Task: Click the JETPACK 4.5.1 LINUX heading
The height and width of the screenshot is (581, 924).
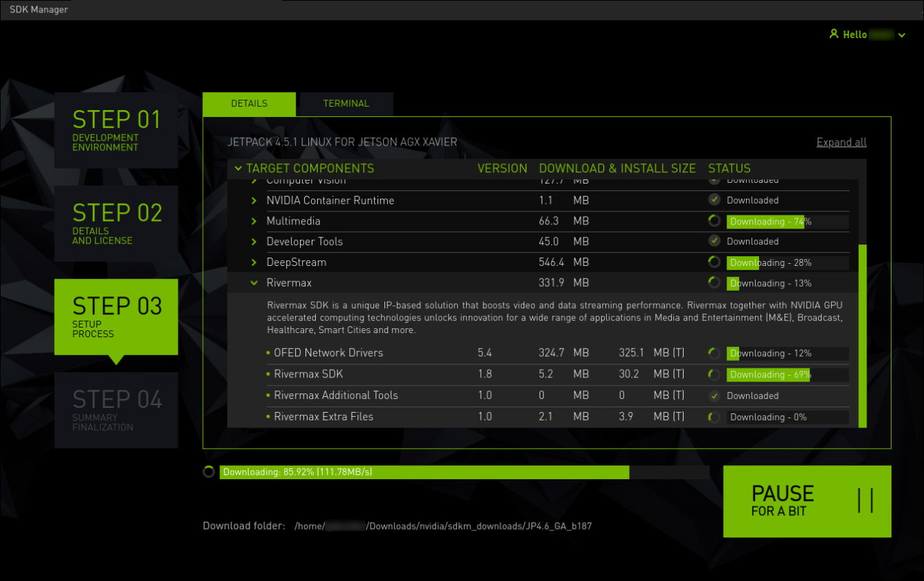Action: (x=342, y=143)
